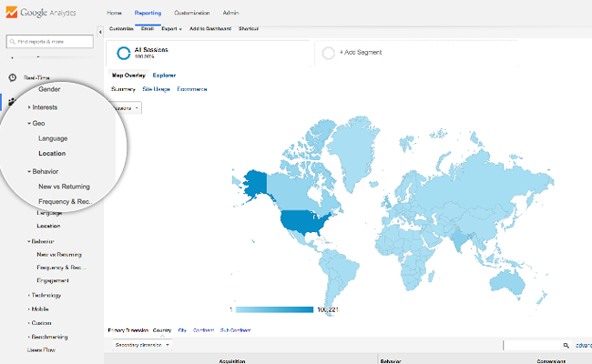Click the table search magnifier icon
This screenshot has width=592, height=364.
point(566,346)
